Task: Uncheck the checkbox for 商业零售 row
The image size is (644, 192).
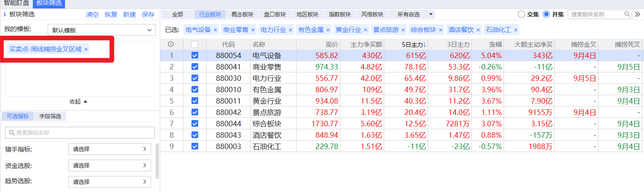Action: [x=194, y=67]
